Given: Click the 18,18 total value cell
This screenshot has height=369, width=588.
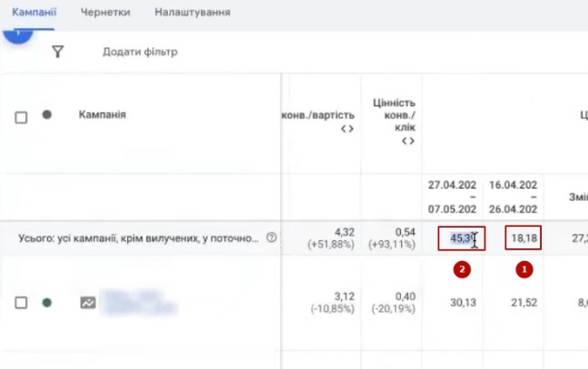Looking at the screenshot, I should (x=524, y=238).
